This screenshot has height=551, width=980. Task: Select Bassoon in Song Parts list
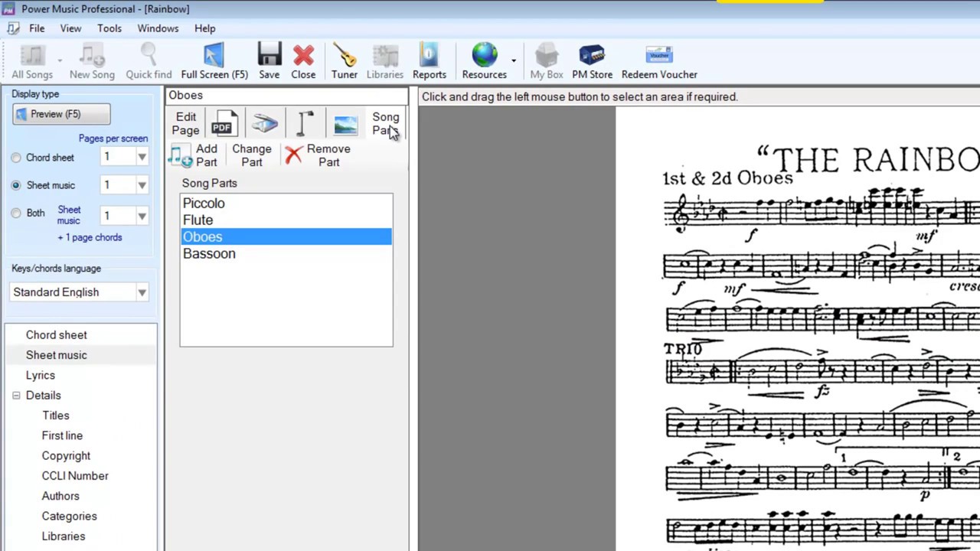tap(286, 254)
